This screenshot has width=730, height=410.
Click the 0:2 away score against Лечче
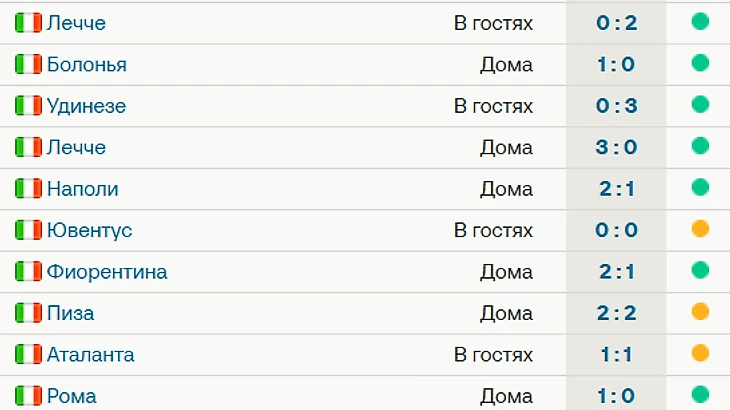[x=616, y=23]
